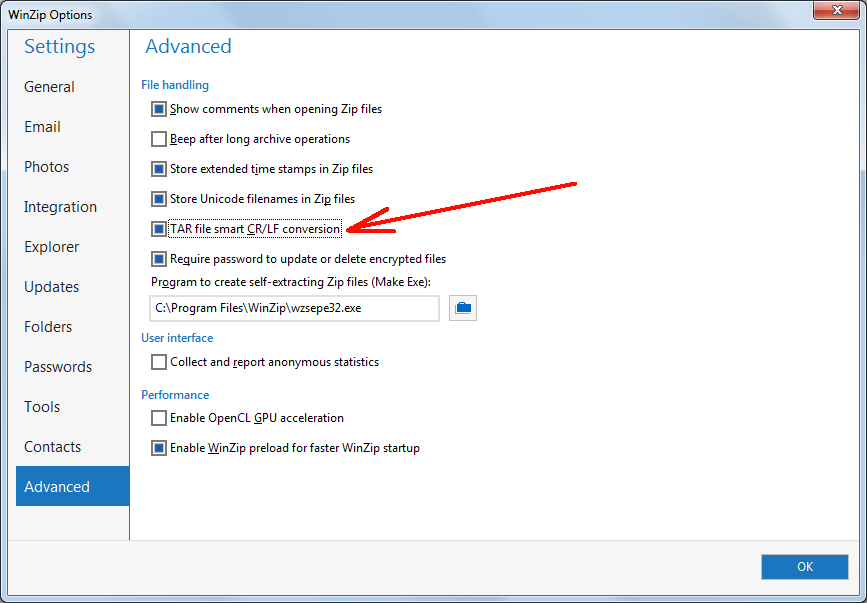
Task: Switch to the Email settings page
Action: (x=72, y=127)
